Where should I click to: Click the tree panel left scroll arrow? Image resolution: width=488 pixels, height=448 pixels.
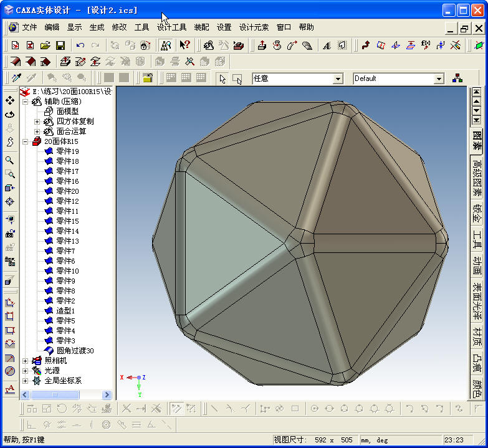(x=25, y=395)
